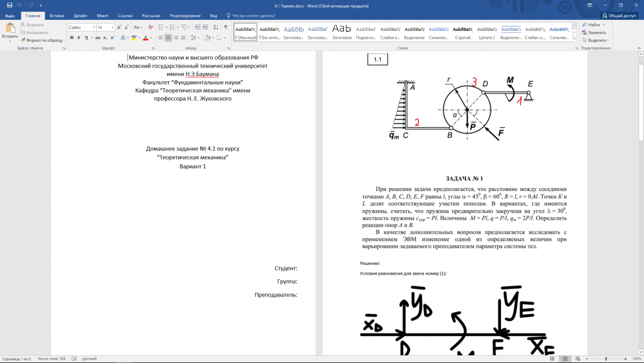Expand the Styles gallery list

coord(574,38)
